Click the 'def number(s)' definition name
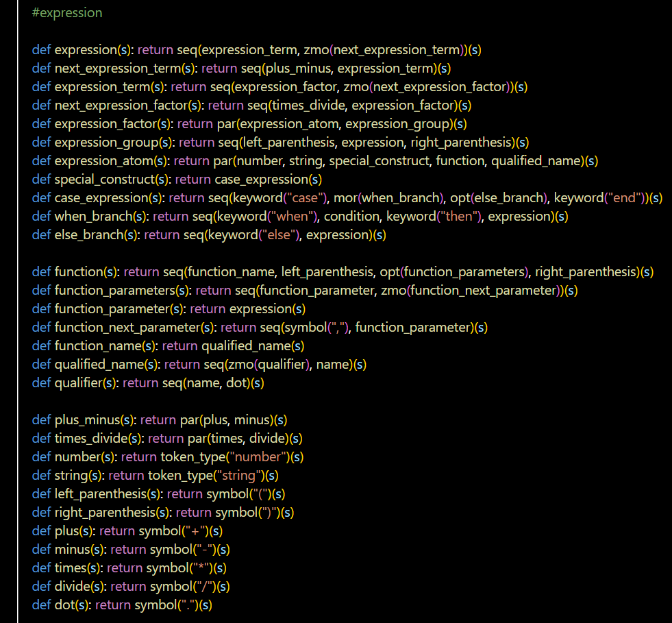 (x=77, y=456)
